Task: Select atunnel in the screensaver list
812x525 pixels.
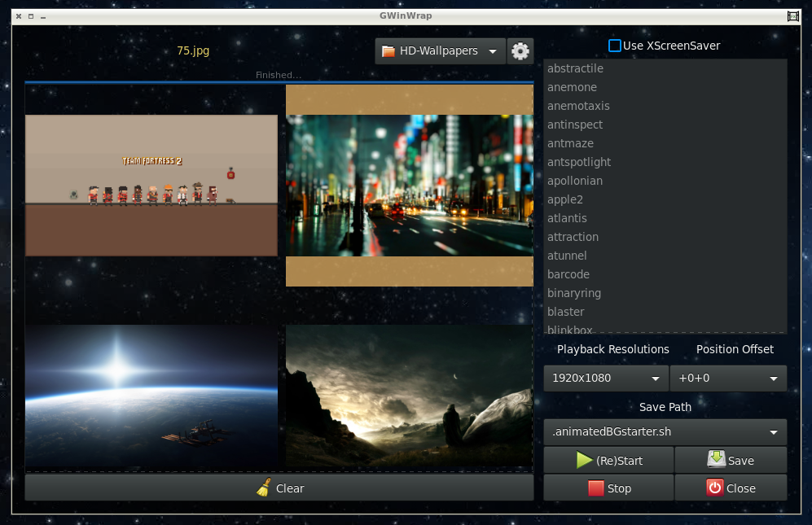Action: click(665, 256)
